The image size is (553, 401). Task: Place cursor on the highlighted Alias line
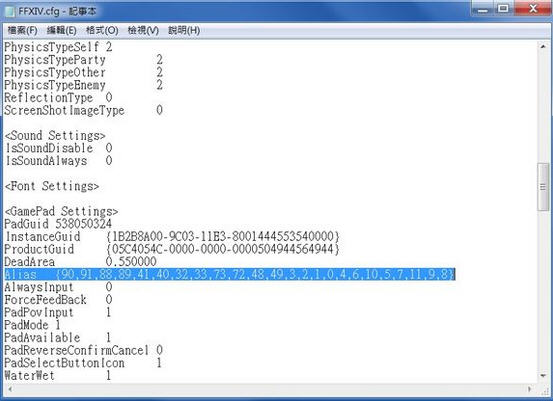coord(230,274)
